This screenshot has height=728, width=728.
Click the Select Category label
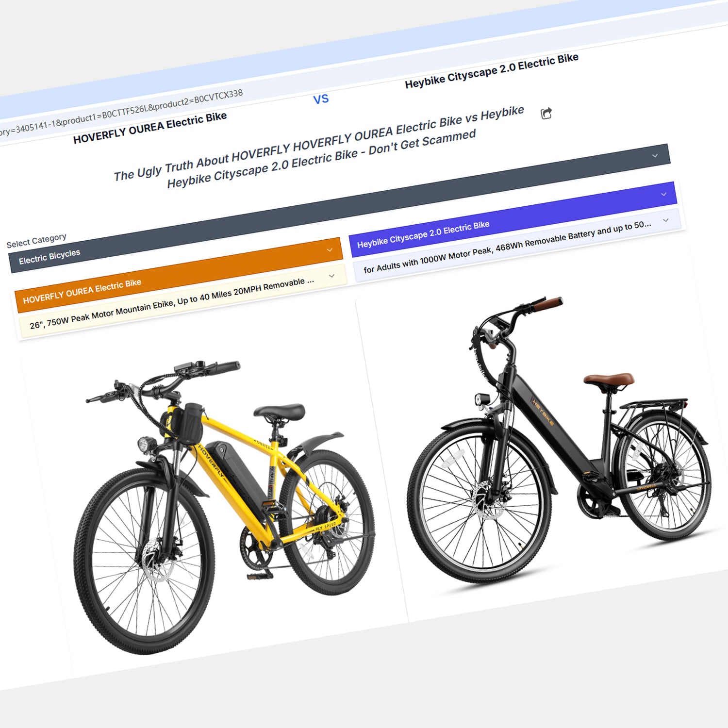coord(36,241)
